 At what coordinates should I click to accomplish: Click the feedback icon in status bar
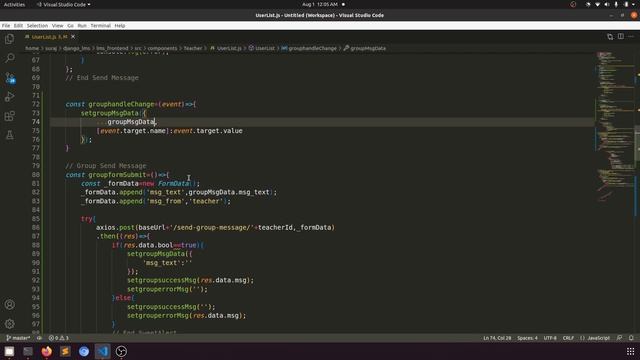(620, 338)
